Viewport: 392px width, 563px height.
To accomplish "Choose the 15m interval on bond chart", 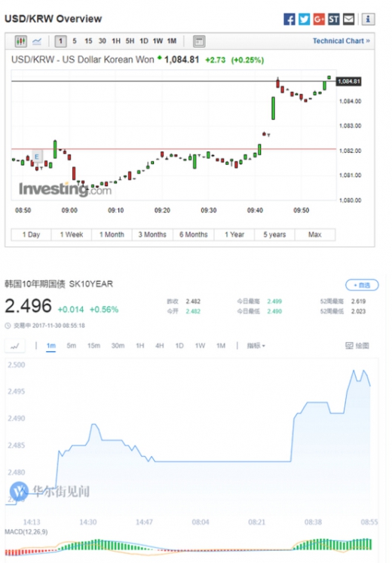I will tap(93, 346).
